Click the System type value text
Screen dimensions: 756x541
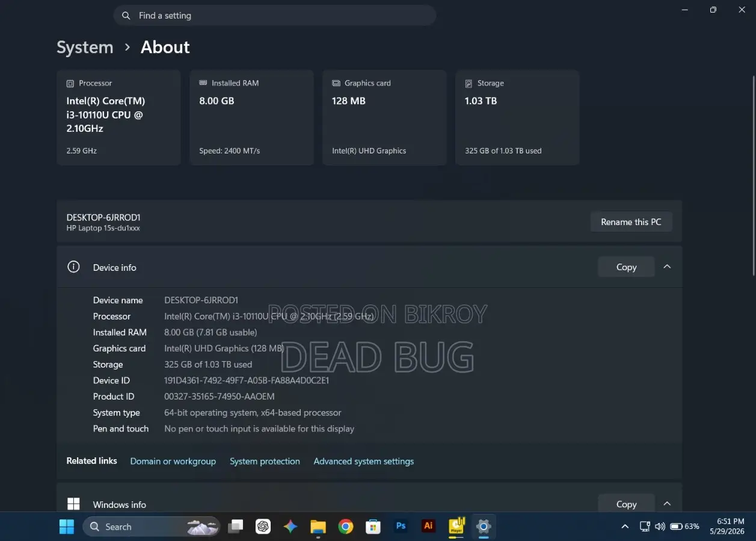point(253,413)
